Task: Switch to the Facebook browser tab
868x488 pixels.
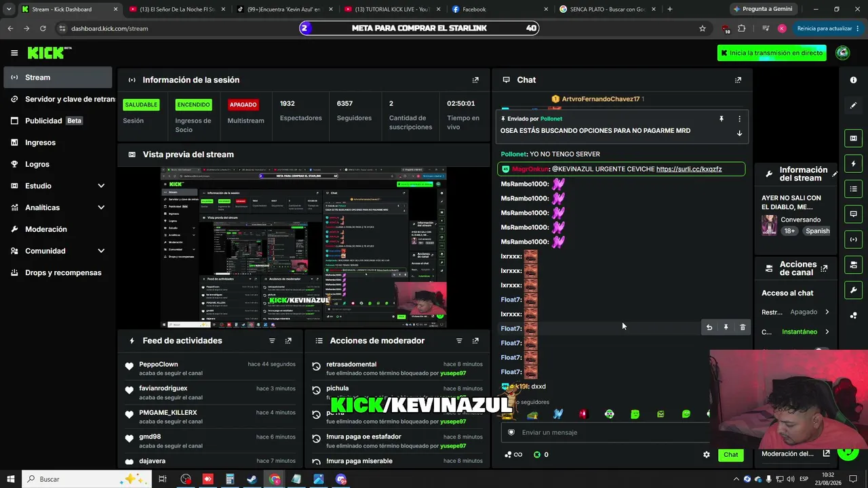Action: [x=500, y=9]
